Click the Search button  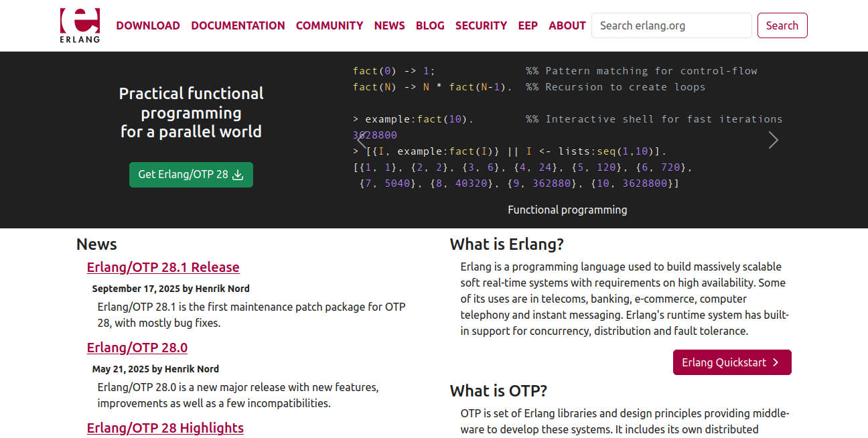tap(782, 25)
